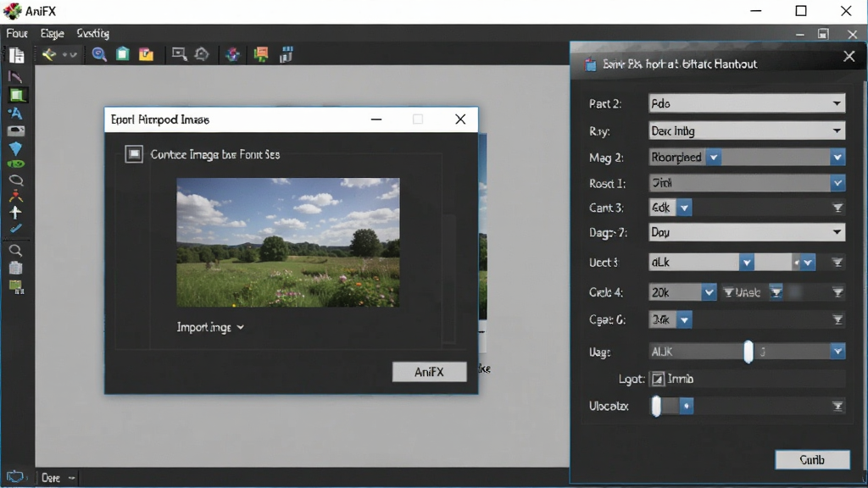Open the Dere dropdown in the status bar
Screen dimensions: 868x488
[x=58, y=478]
